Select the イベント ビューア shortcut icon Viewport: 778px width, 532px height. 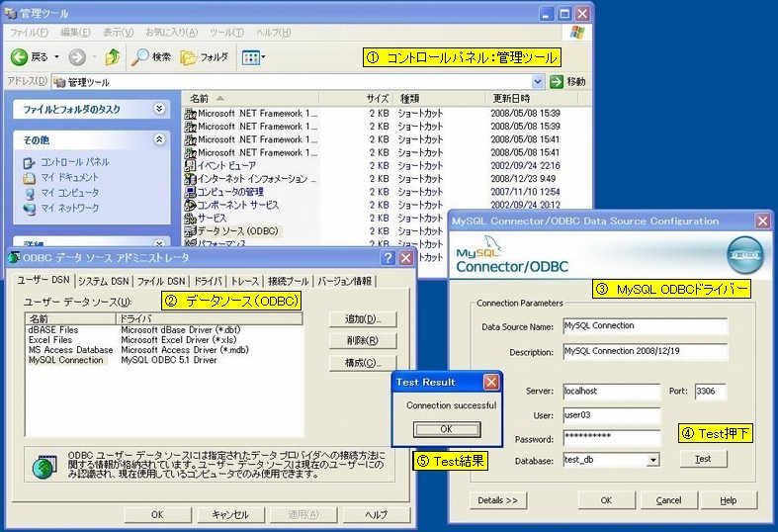tap(190, 165)
